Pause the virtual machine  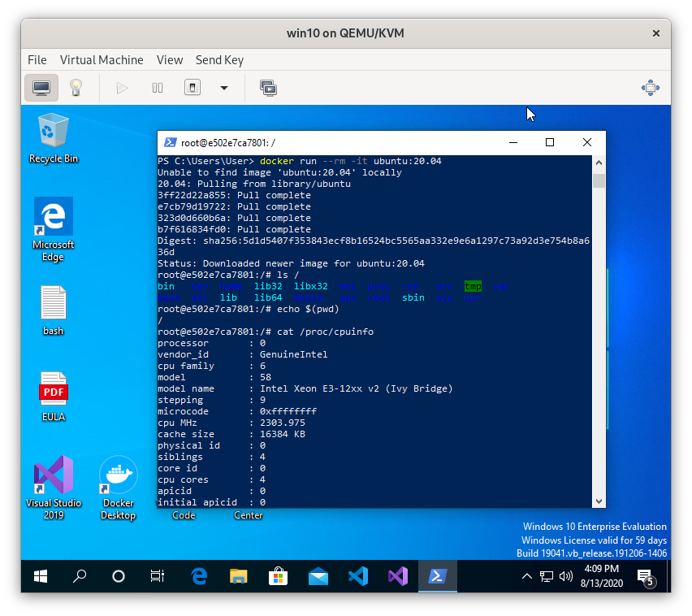pos(157,88)
